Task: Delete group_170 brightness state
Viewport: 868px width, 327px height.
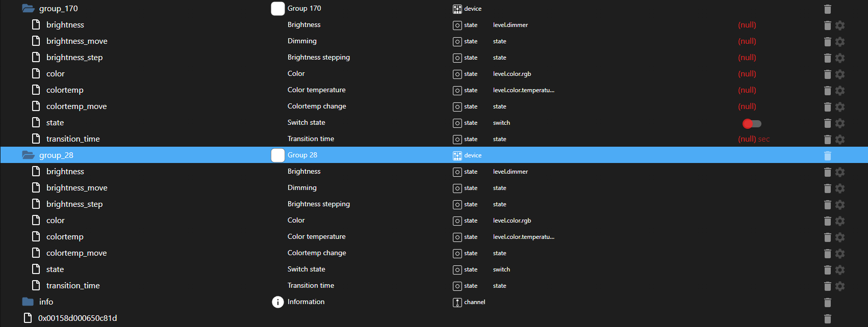Action: [x=827, y=25]
